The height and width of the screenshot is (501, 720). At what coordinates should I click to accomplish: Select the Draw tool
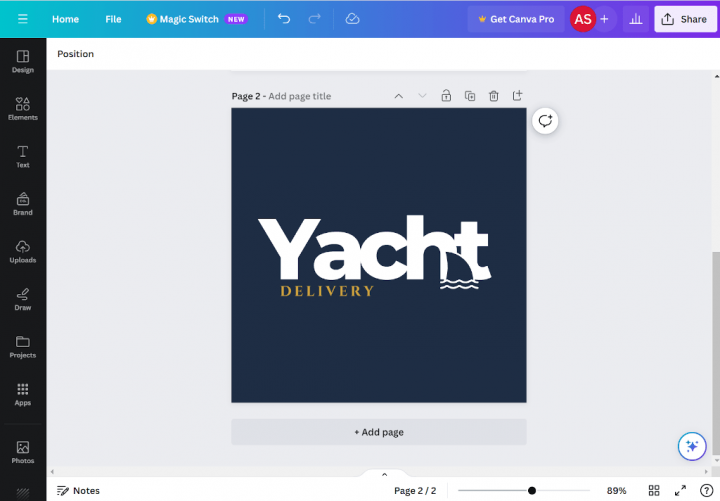[x=22, y=299]
